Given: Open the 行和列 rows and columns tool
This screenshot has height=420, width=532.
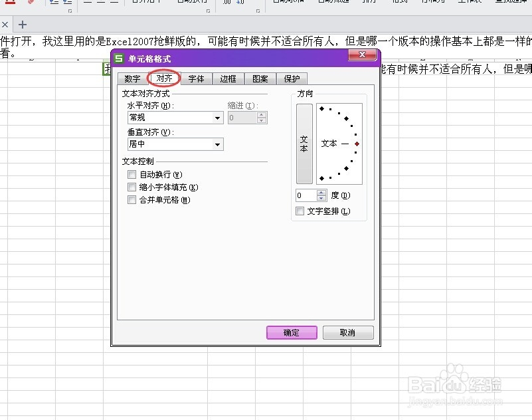Looking at the screenshot, I should [x=432, y=3].
